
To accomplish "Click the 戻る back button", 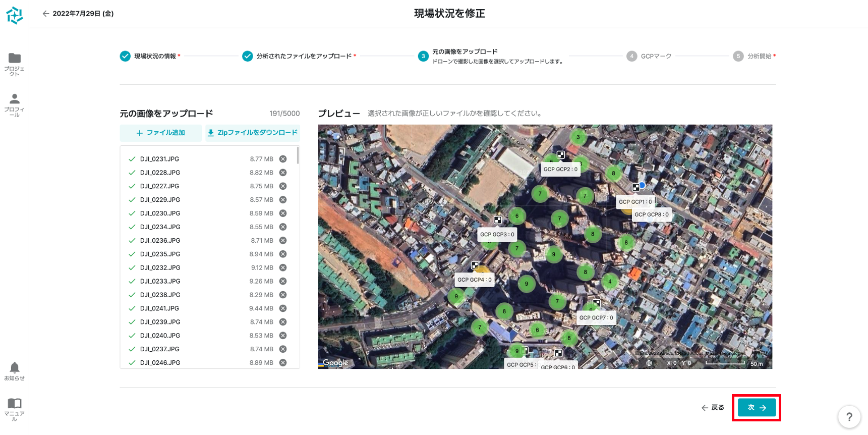I will tap(713, 408).
